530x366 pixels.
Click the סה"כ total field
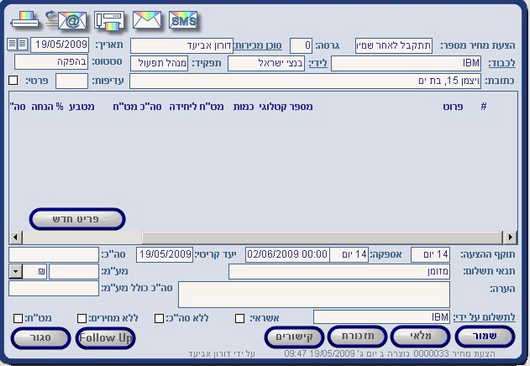coord(54,255)
